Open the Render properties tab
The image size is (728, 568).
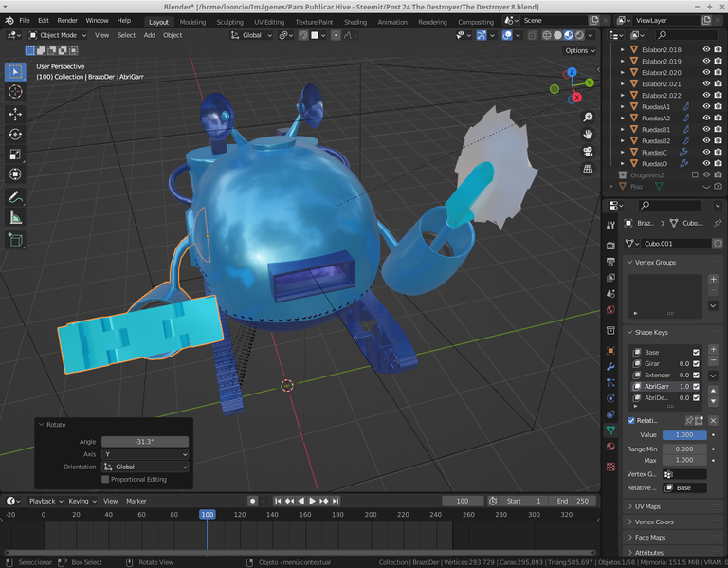pyautogui.click(x=610, y=246)
